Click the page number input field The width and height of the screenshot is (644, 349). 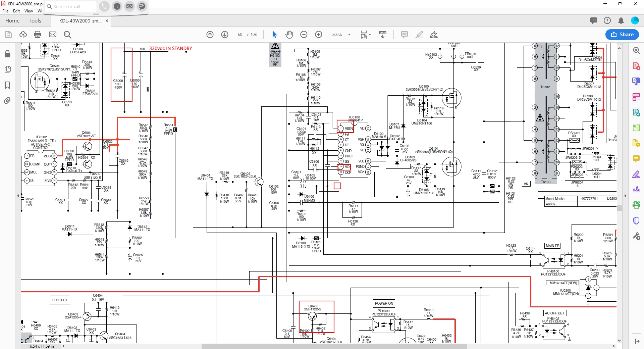(x=240, y=35)
